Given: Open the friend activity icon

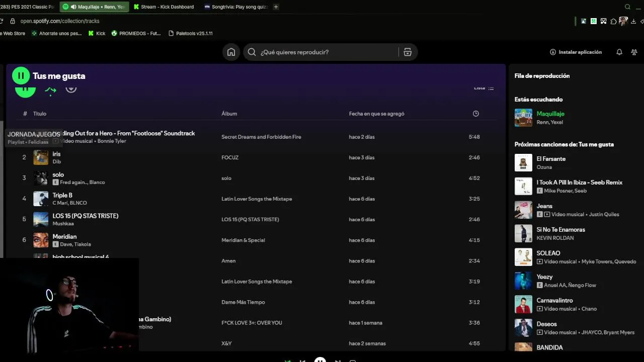Looking at the screenshot, I should tap(634, 52).
